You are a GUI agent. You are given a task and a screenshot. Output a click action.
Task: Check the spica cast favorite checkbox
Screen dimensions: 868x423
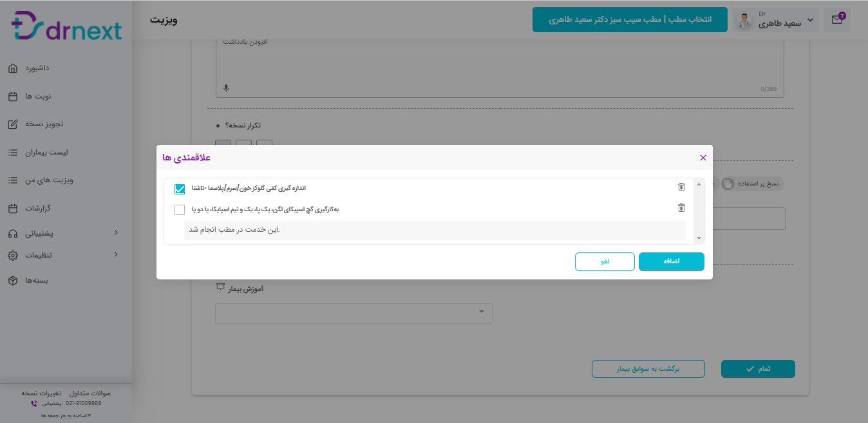(x=180, y=210)
